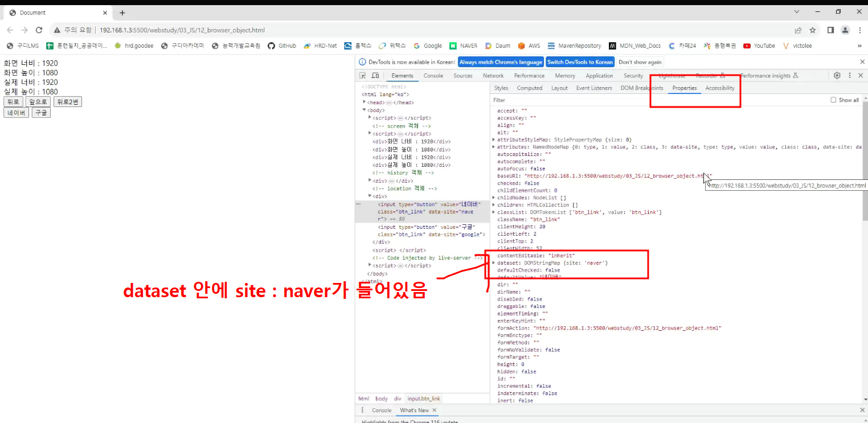Open the Accessibility sidebar tab

point(720,88)
